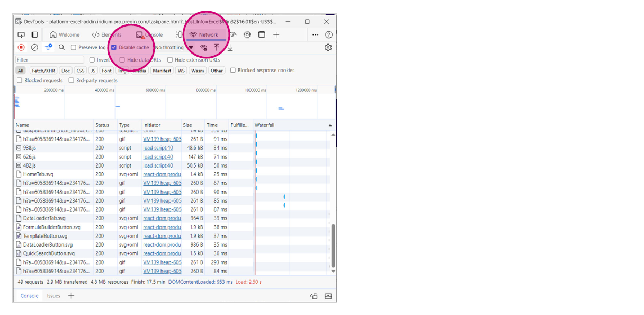Sort by the Status column header

105,125
